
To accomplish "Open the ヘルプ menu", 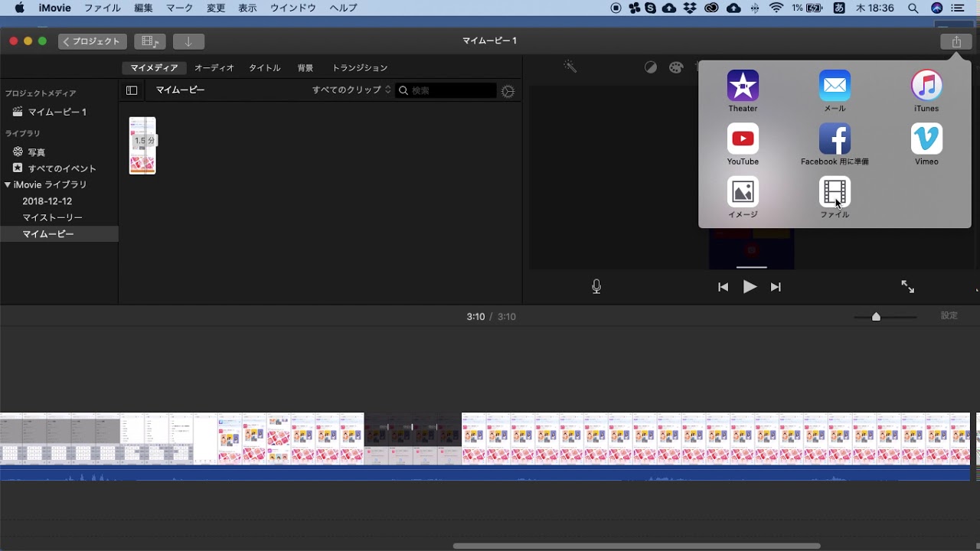I will (x=343, y=8).
